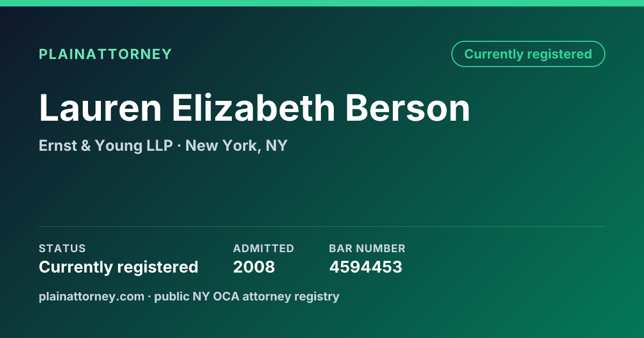Click the New York, NY location text
644x338 pixels.
tap(237, 145)
